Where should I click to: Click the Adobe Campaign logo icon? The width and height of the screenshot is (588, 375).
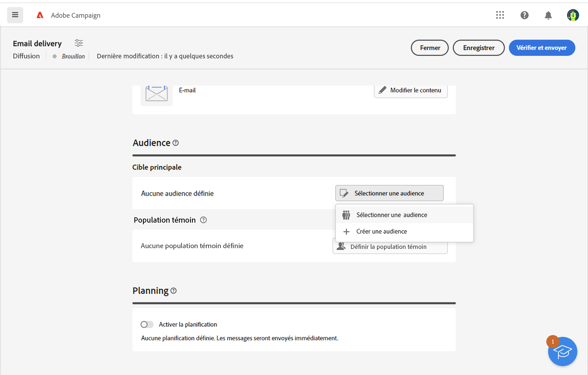coord(40,15)
